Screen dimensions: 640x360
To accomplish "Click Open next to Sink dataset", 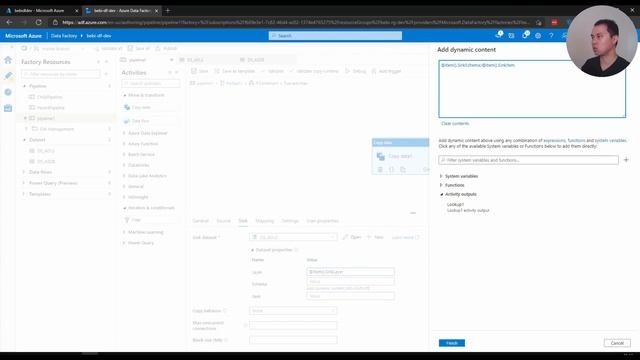I will (352, 237).
